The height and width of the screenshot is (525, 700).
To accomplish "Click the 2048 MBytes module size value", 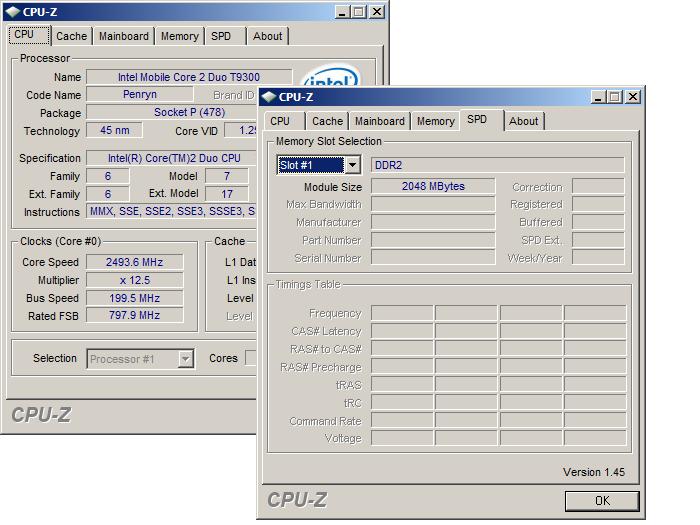I will [433, 186].
